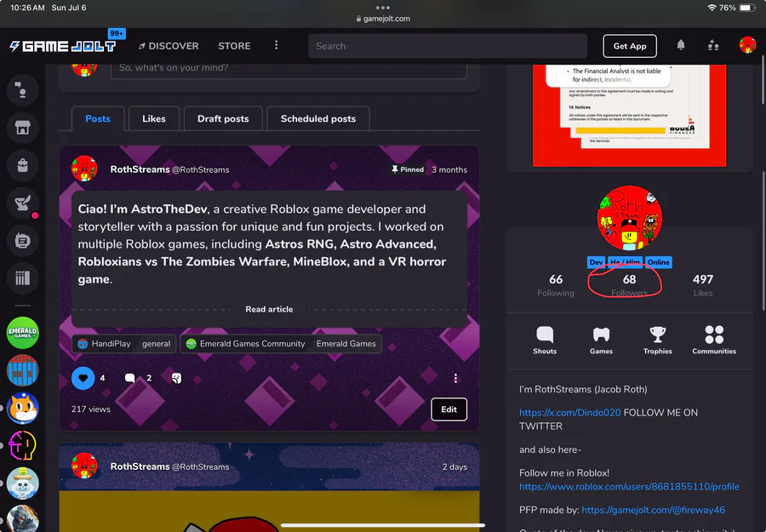Tap the Wi-Fi status icon
This screenshot has width=766, height=532.
click(x=712, y=8)
